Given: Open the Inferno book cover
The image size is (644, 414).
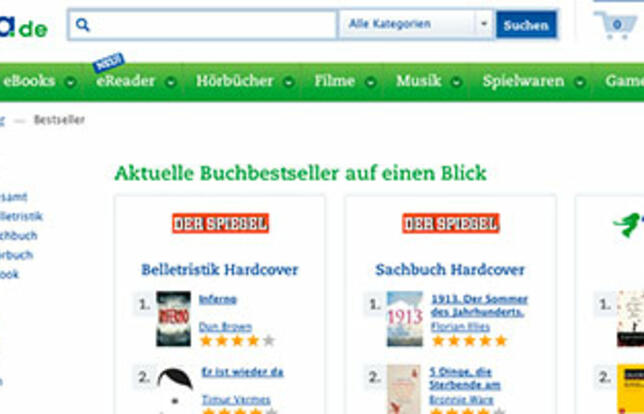Looking at the screenshot, I should click(x=173, y=319).
